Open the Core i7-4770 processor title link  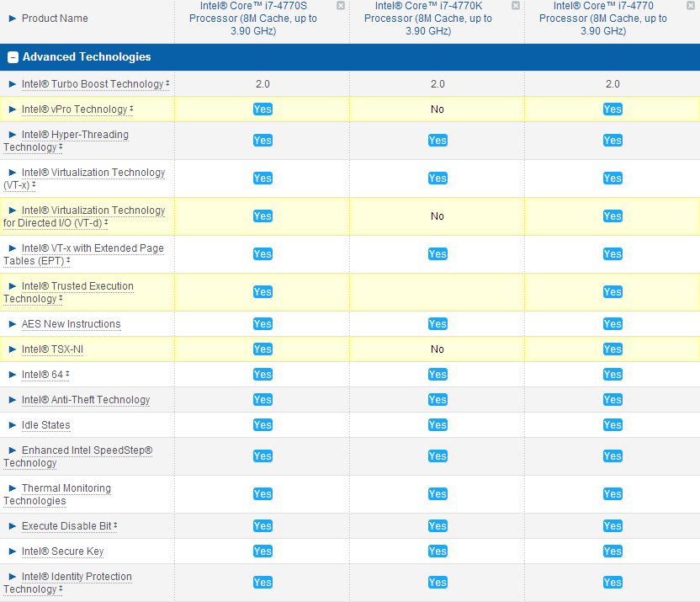coord(603,19)
